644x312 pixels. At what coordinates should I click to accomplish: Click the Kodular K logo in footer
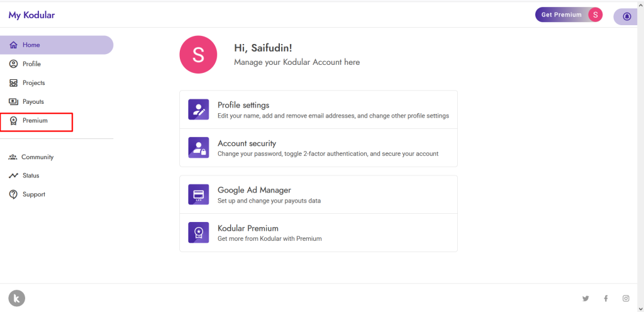point(17,298)
